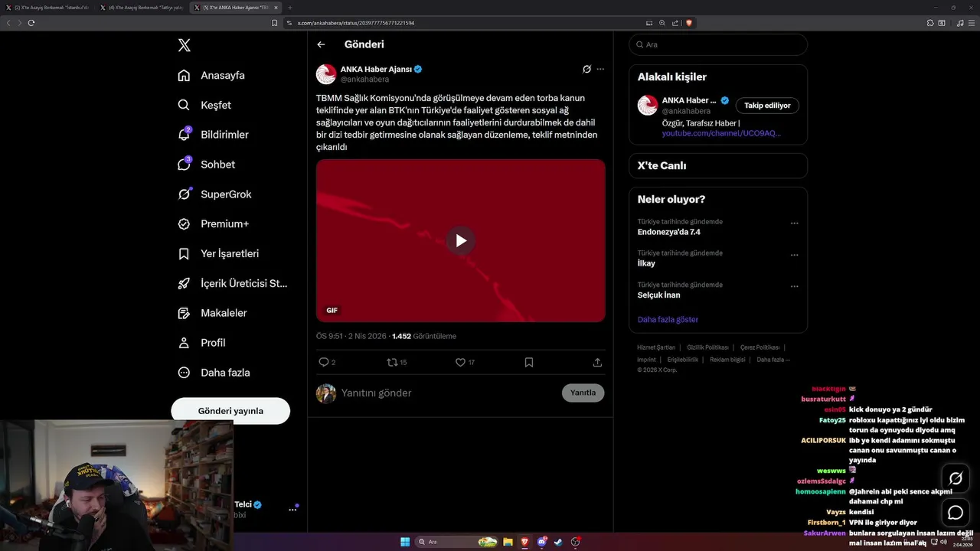Open the Reklam bilgisi footer link
Screen dimensions: 980x551
coord(727,360)
